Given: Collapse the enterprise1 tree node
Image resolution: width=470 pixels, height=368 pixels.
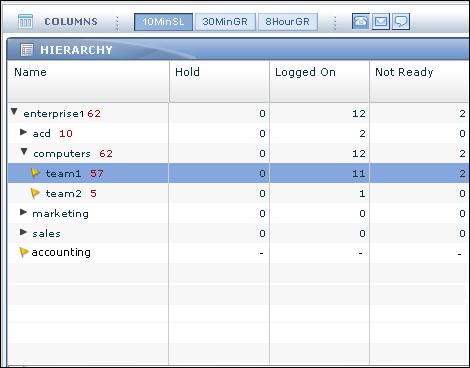Looking at the screenshot, I should click(14, 112).
